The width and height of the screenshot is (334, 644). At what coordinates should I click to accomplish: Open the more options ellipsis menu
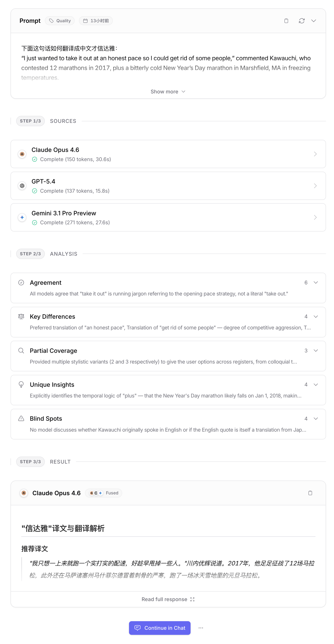coord(201,628)
